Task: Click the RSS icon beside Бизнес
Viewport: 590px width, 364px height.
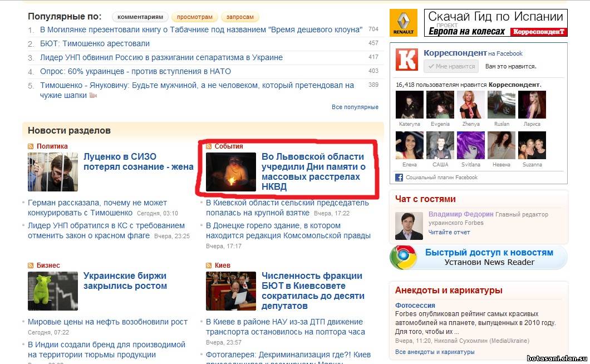Action: (31, 265)
